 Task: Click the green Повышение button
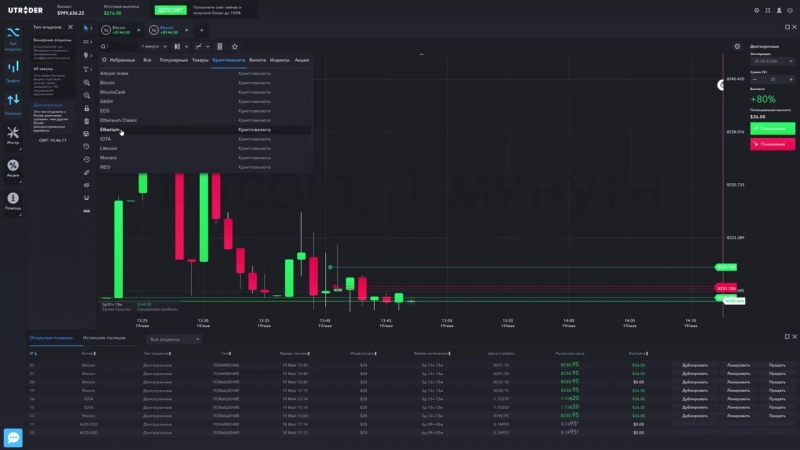pyautogui.click(x=772, y=129)
